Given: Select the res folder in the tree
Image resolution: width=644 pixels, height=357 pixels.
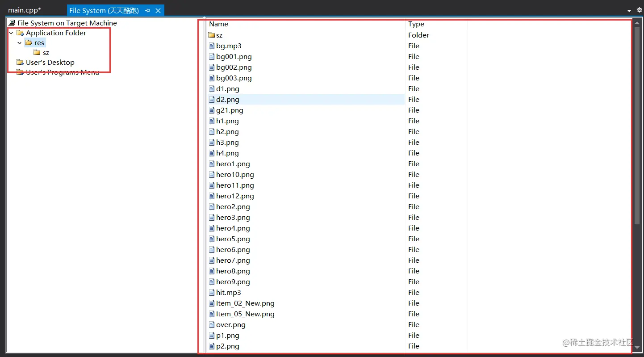Looking at the screenshot, I should (39, 43).
